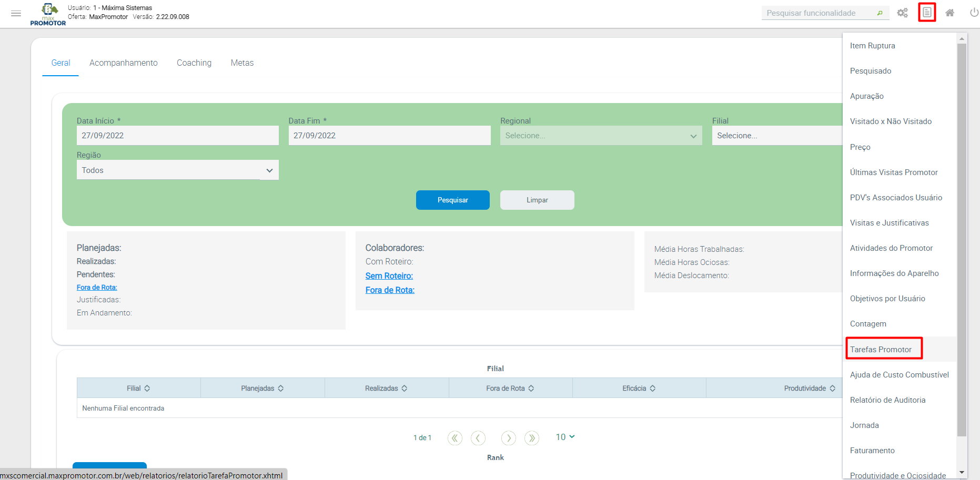Change rows per page from 10
This screenshot has height=480, width=980.
click(x=565, y=437)
